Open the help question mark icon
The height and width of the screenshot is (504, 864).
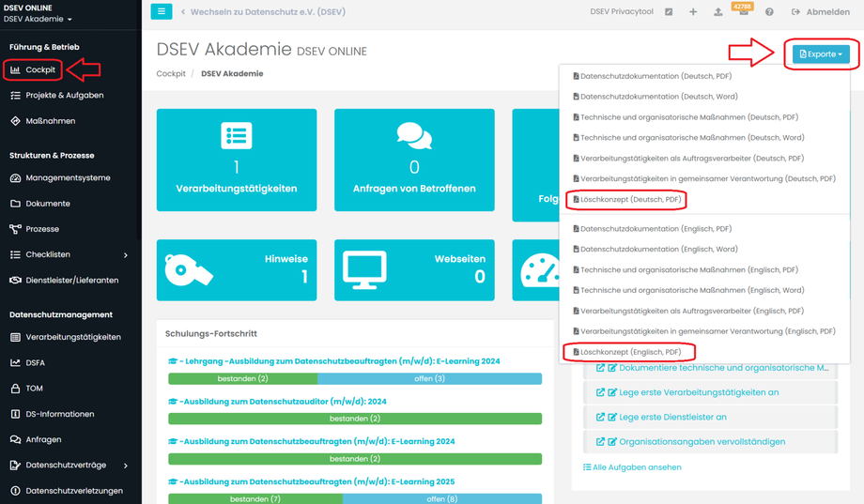(769, 11)
